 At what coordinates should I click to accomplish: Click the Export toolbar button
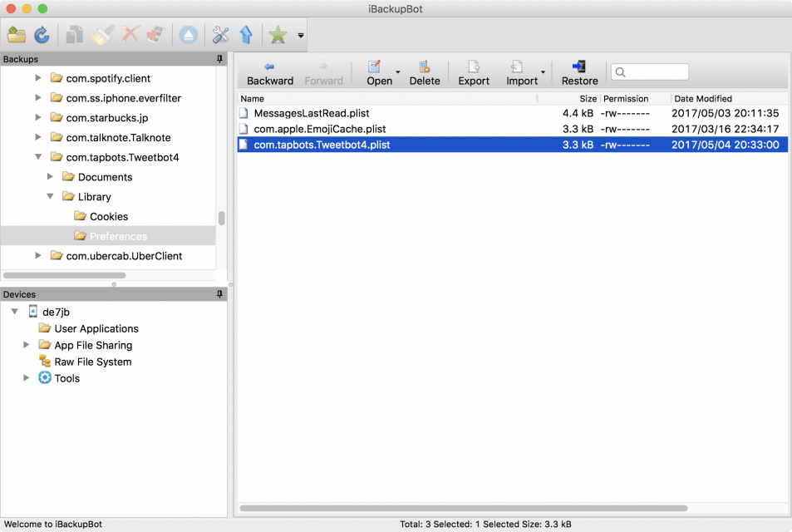click(x=474, y=74)
